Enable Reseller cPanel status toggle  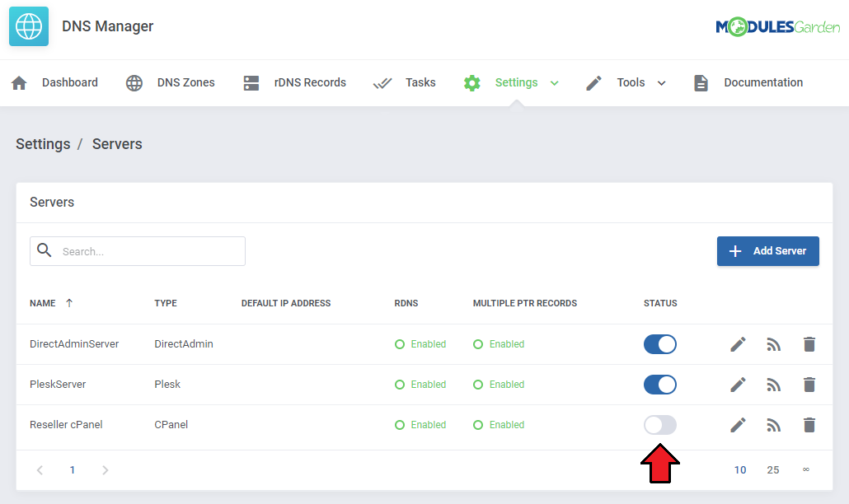point(660,425)
